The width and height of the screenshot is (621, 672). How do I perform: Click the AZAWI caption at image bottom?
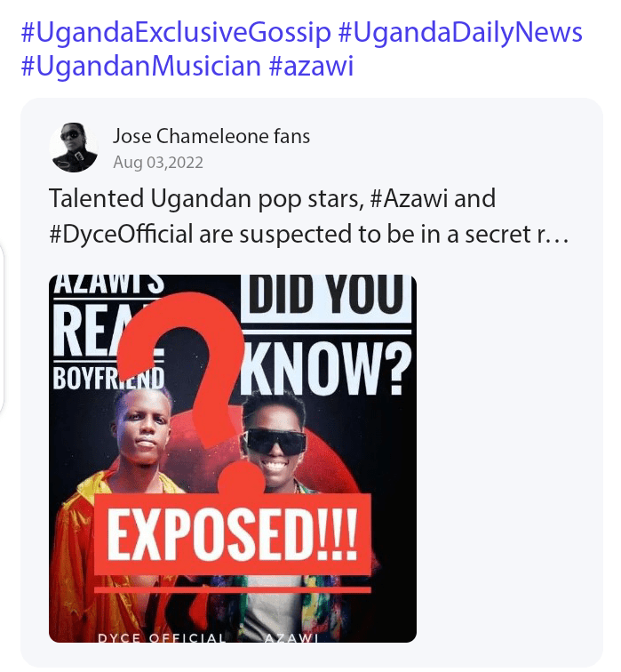[291, 637]
